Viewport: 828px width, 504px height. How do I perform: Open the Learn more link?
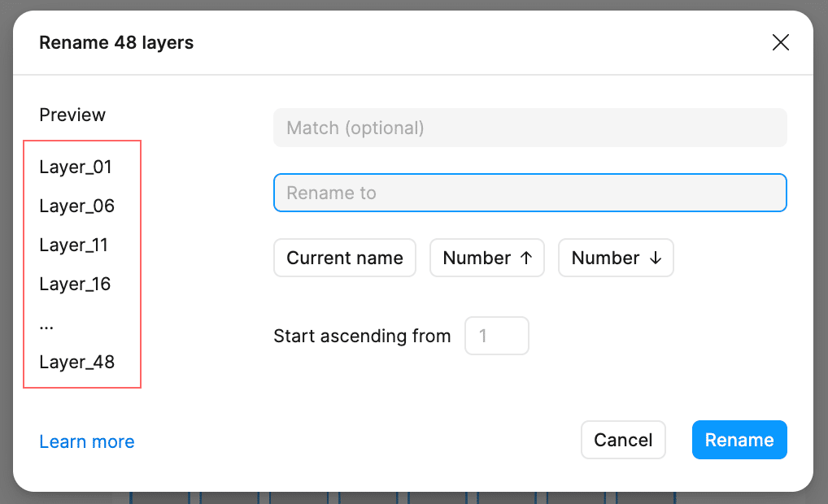click(x=87, y=441)
